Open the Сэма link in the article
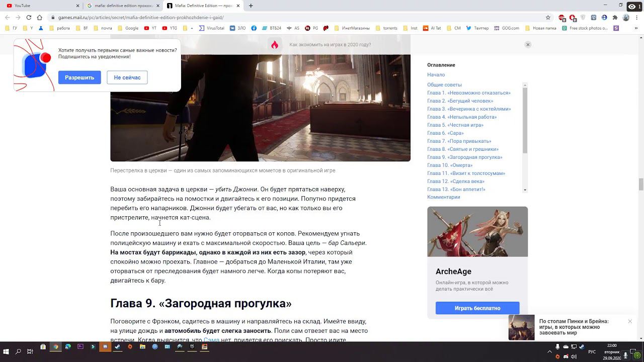The height and width of the screenshot is (362, 644). (211, 340)
